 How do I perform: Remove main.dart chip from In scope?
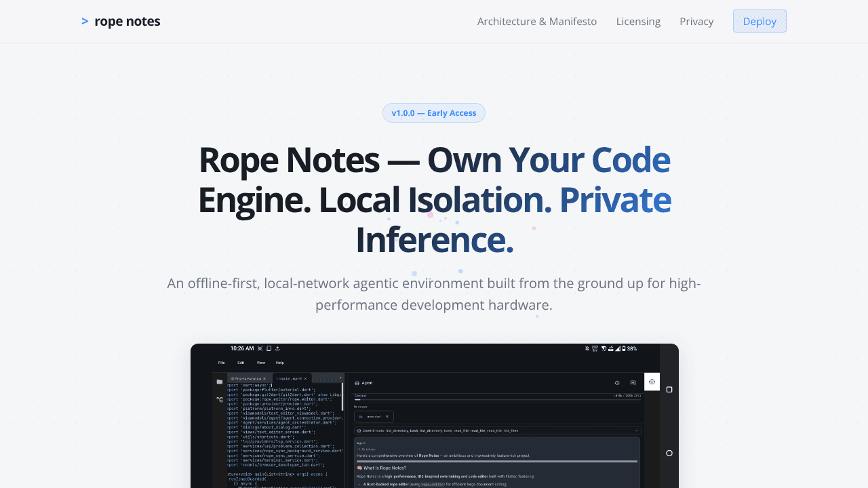click(387, 416)
